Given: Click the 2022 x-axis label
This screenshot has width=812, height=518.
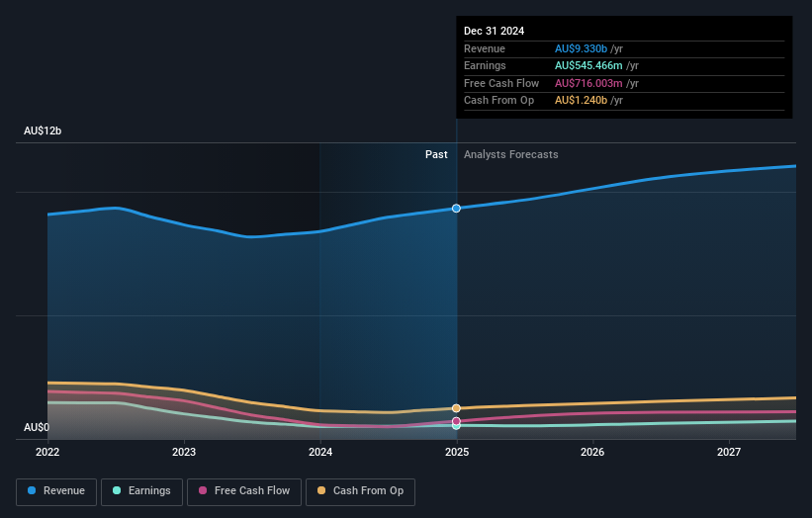Looking at the screenshot, I should (47, 452).
